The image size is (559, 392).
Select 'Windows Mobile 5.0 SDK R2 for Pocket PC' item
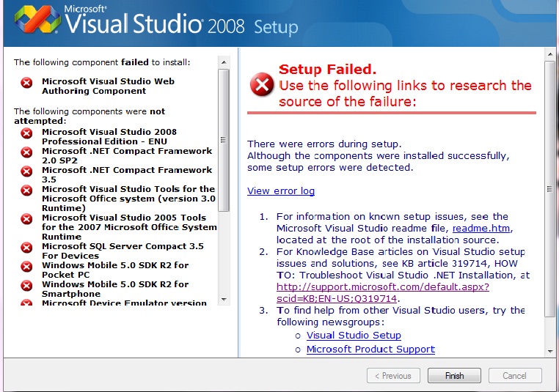click(x=115, y=270)
